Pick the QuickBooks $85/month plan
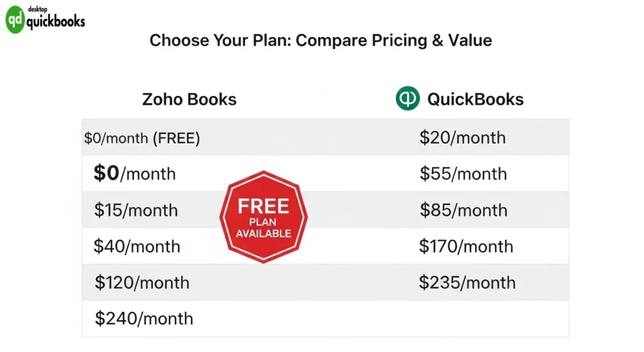Screen dimensions: 644x352 [x=464, y=210]
